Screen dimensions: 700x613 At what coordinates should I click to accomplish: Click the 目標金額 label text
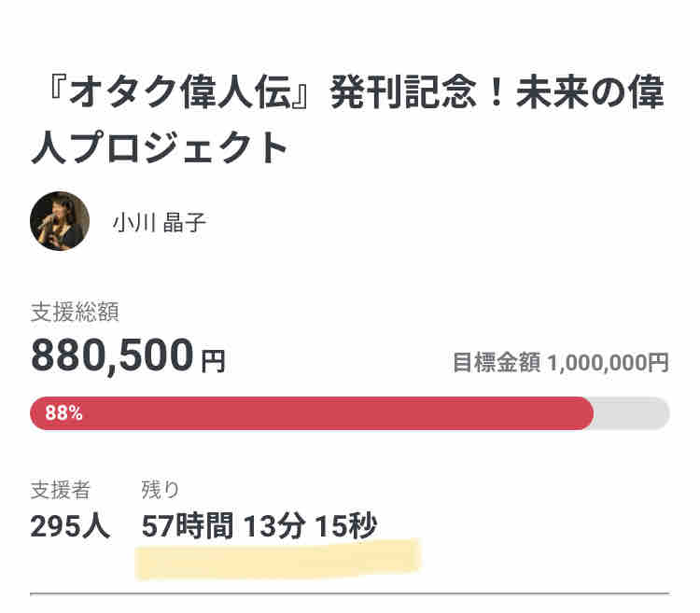click(497, 362)
